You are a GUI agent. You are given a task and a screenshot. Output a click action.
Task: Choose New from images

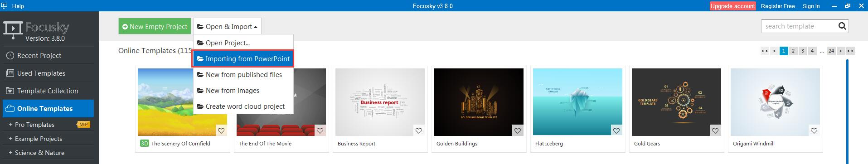(243, 91)
